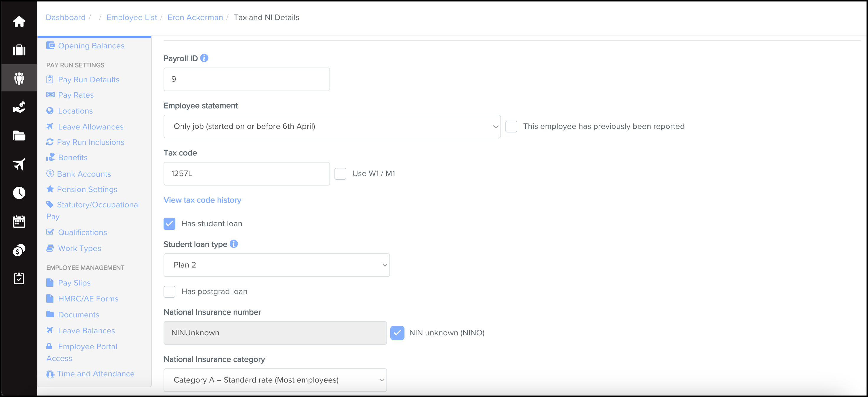Open the clipboard check icon in rail
Screen dimensions: 868x397
click(x=19, y=278)
